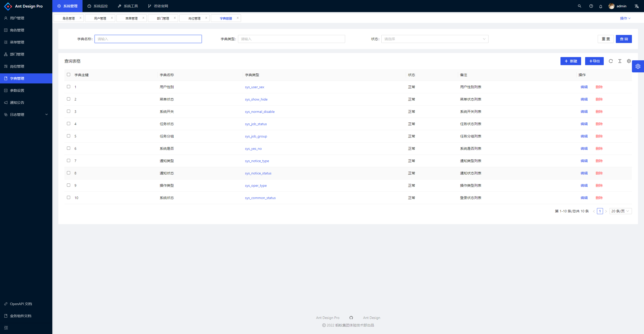Check the row for 任务分组
Viewport: 644px width, 334px height.
pos(68,136)
